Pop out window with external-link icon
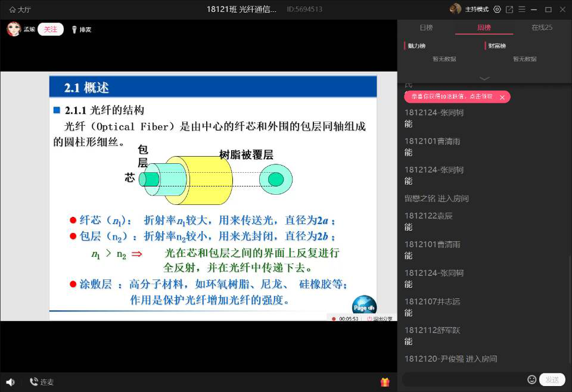 click(x=509, y=10)
